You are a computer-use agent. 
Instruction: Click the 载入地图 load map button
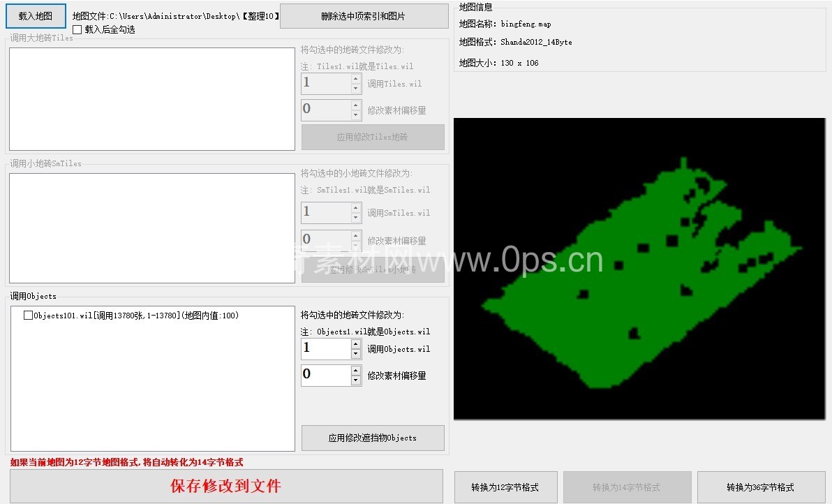pos(36,16)
